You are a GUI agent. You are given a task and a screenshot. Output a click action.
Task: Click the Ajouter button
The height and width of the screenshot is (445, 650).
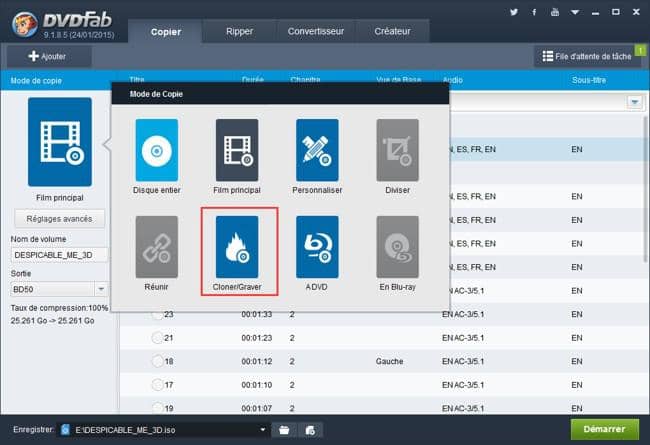click(49, 56)
